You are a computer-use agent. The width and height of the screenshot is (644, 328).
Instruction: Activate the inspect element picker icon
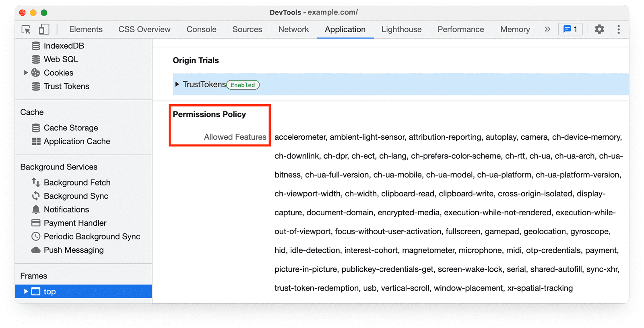(x=26, y=29)
